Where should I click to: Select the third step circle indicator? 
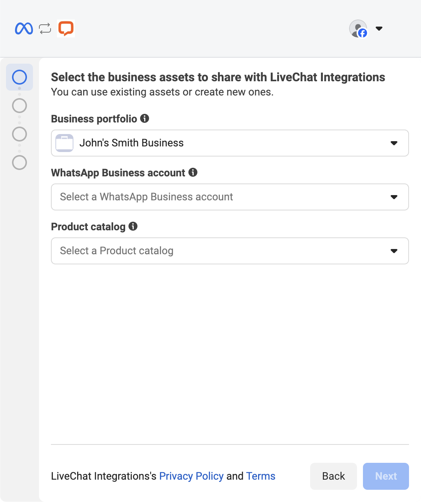click(19, 134)
